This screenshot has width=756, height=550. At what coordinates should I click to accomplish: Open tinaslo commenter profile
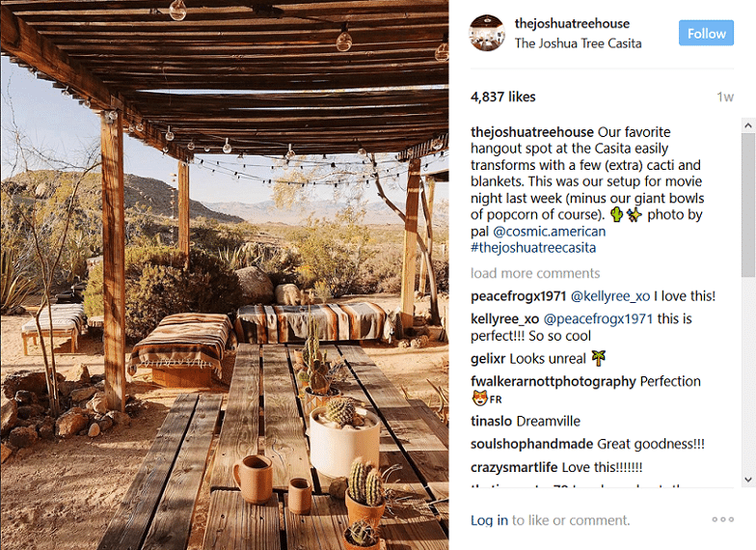tap(491, 422)
